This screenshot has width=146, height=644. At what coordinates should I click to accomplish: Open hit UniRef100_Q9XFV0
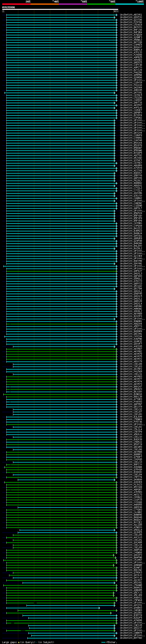(x=131, y=17)
